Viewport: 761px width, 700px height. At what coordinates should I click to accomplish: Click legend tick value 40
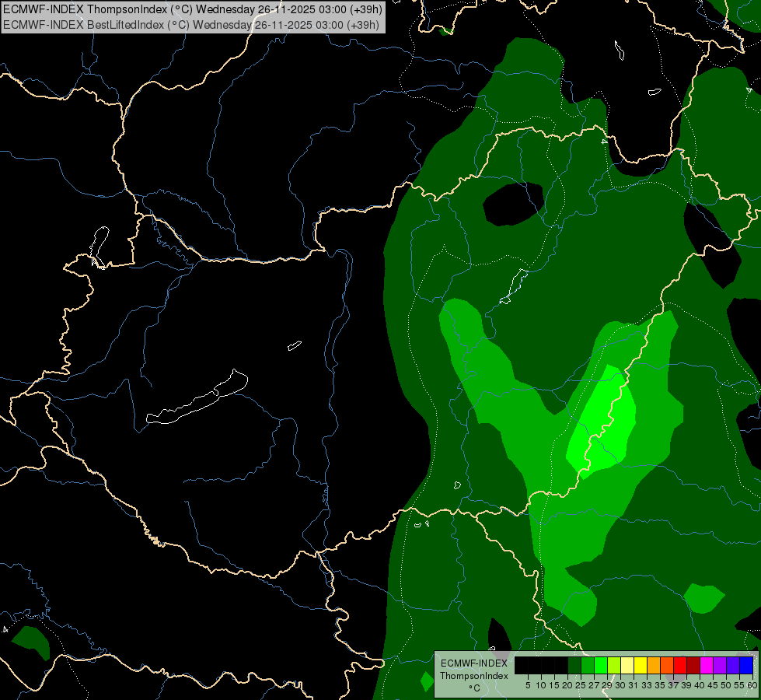(x=699, y=685)
